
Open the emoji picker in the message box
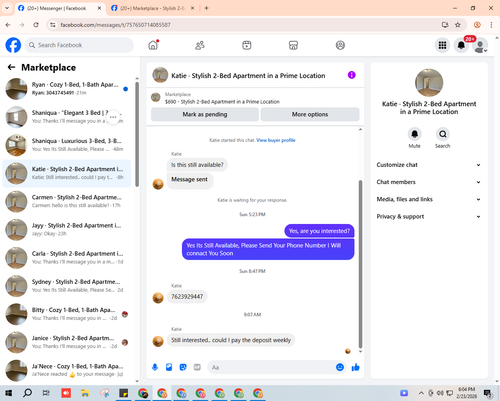point(340,367)
